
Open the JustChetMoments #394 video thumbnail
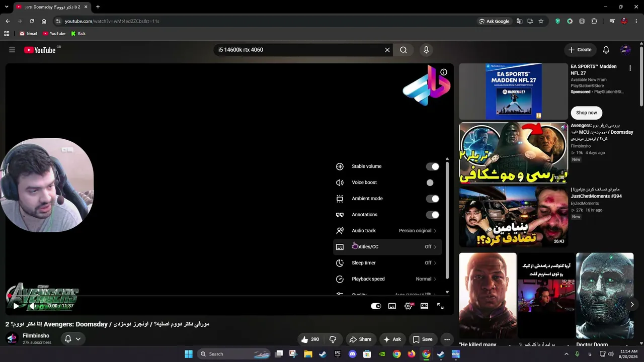pos(513,217)
